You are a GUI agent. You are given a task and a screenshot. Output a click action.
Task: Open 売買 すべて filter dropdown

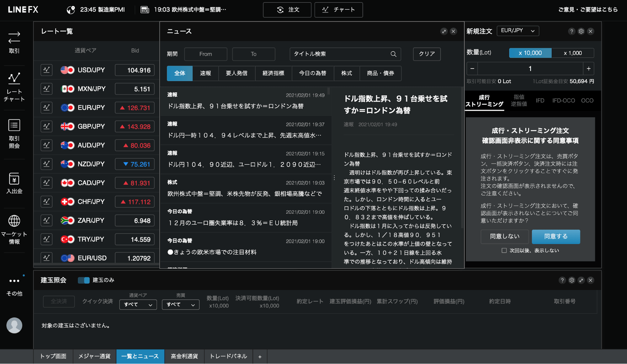click(x=181, y=304)
